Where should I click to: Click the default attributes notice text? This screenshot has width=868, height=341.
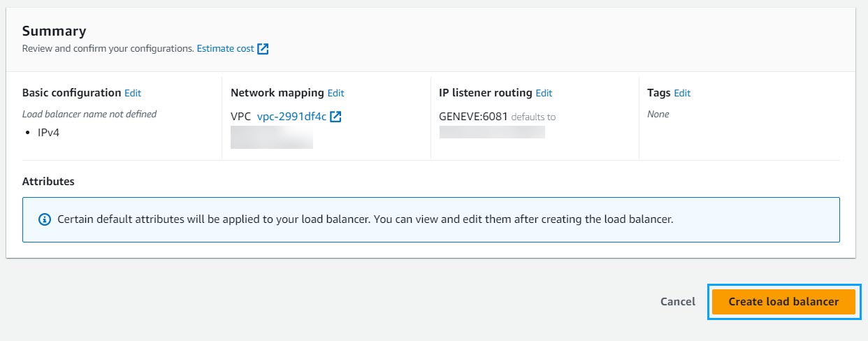[366, 219]
